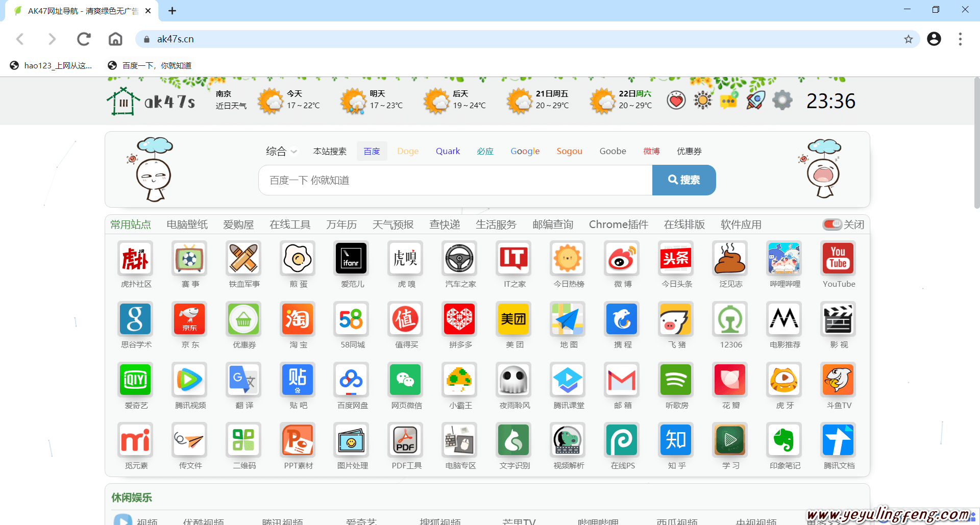Click the yellow chat bubble icon in header
This screenshot has height=525, width=980.
coord(729,101)
